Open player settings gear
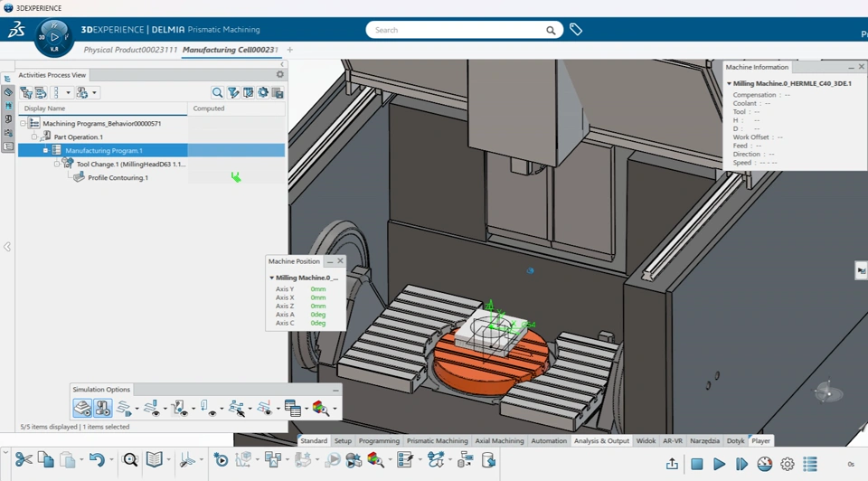 788,465
